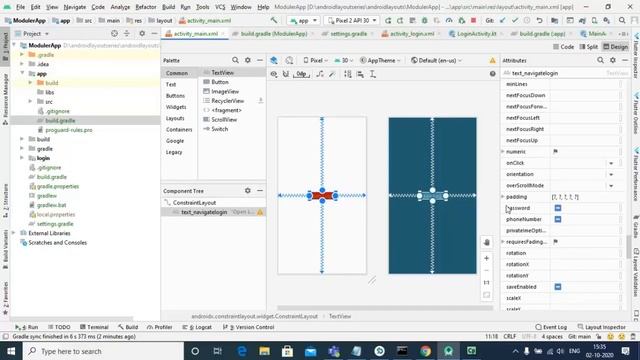Open the Layout Inspector

[x=602, y=327]
